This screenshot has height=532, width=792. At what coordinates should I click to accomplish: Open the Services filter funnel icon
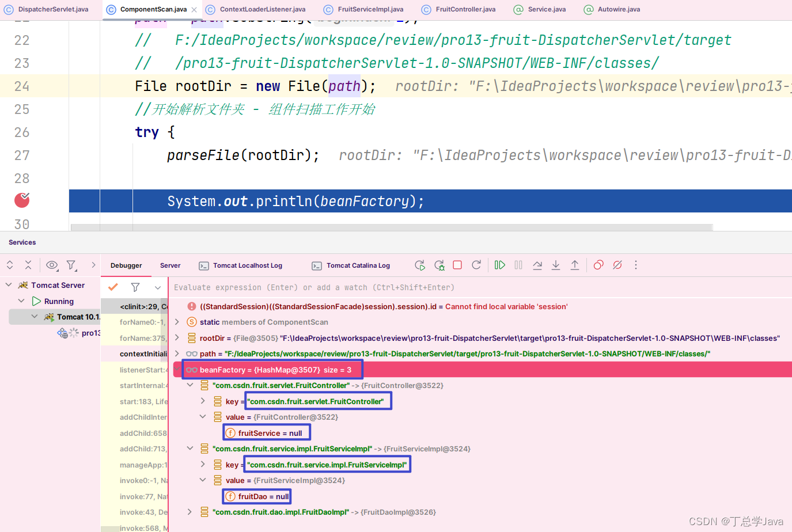coord(71,265)
